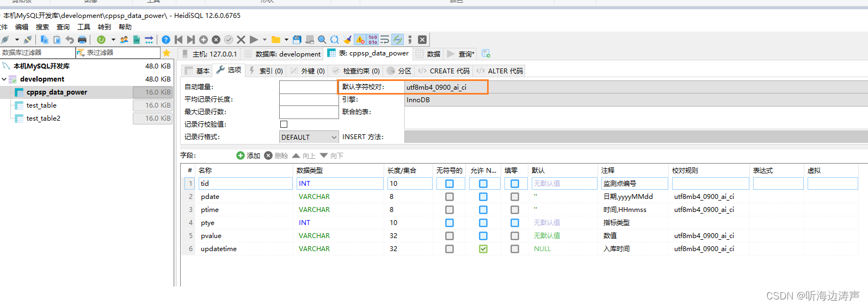Click the insert row plus icon
Viewport: 868px width, 306px height.
pyautogui.click(x=204, y=40)
